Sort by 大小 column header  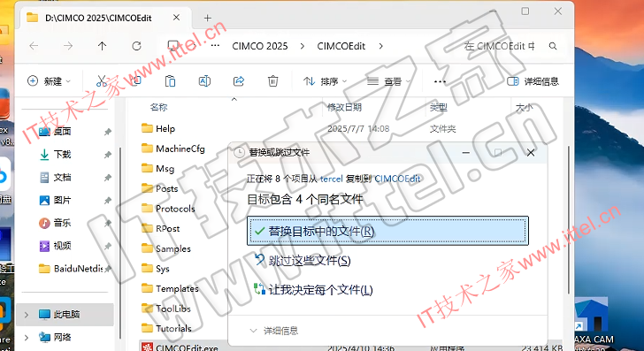[x=524, y=108]
